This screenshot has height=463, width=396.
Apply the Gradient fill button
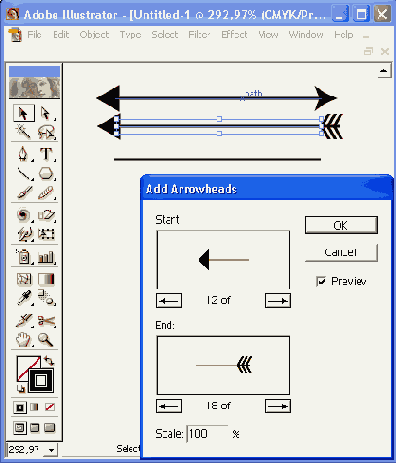pyautogui.click(x=34, y=407)
